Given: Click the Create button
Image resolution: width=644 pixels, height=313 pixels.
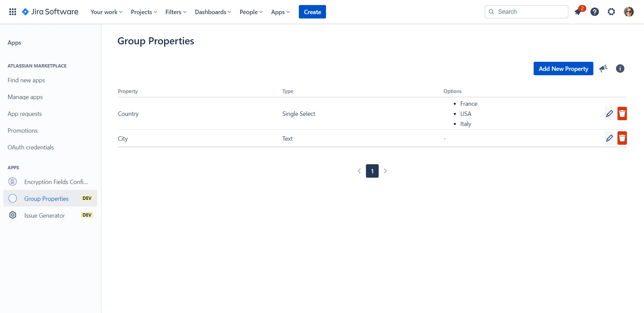Looking at the screenshot, I should (312, 12).
